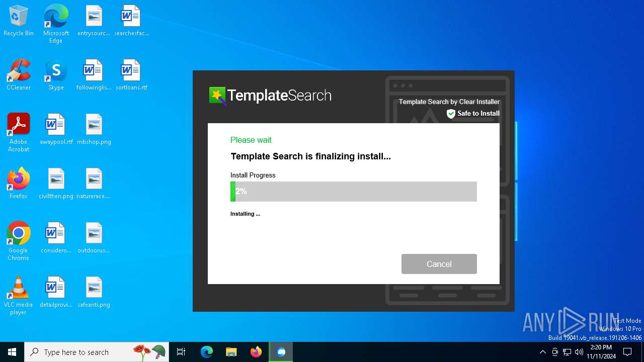Select the detailprovi... document

coord(56,293)
